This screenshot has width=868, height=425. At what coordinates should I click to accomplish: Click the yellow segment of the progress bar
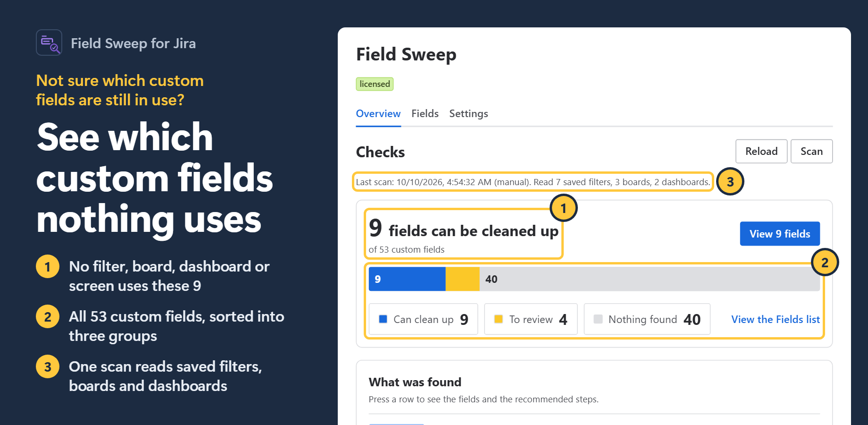point(462,279)
